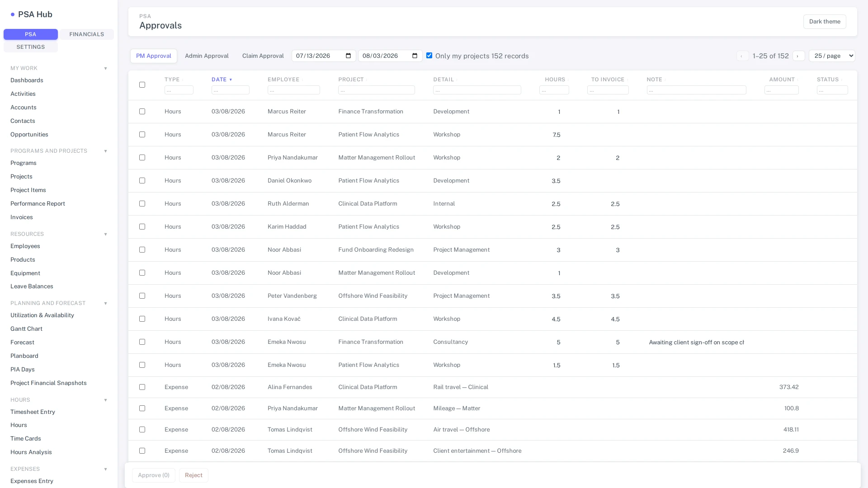
Task: Click the PSA Hub logo title
Action: (35, 14)
